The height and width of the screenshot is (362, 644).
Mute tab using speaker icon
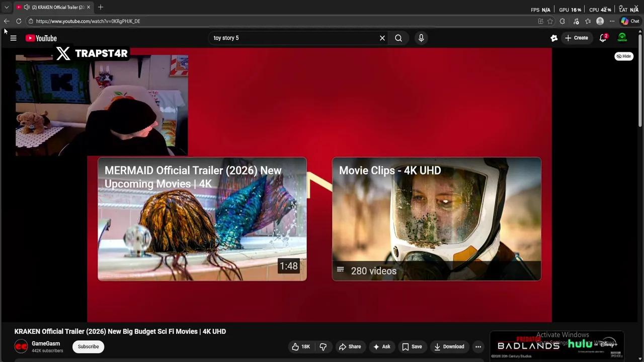click(27, 7)
